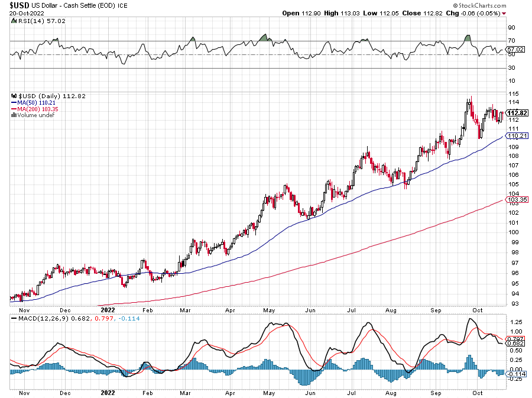Viewport: 532px width, 398px height.
Task: Click the May label under price chart
Action: (x=269, y=310)
